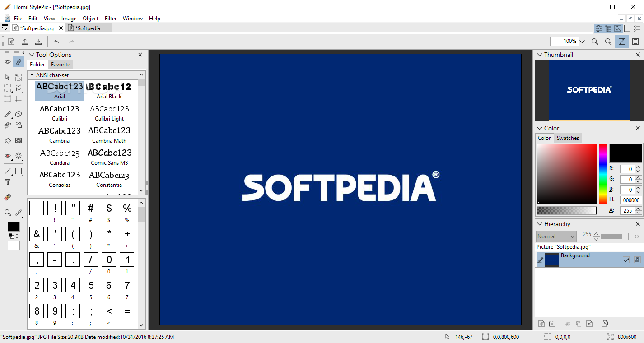Activate the Red Eye removal tool
Screen dimensions: 644x343
coord(8,156)
